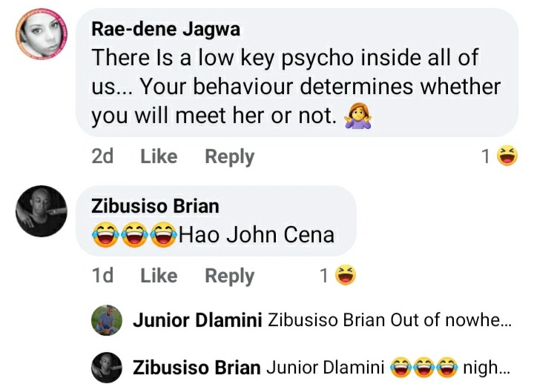534x392 pixels.
Task: Click the 1d timestamp on Zibusiso's comment
Action: tap(102, 276)
